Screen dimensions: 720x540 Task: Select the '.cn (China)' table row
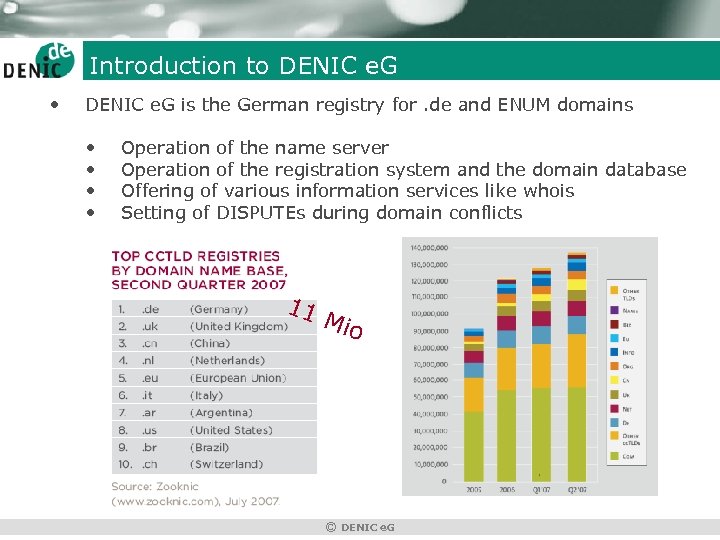point(214,343)
